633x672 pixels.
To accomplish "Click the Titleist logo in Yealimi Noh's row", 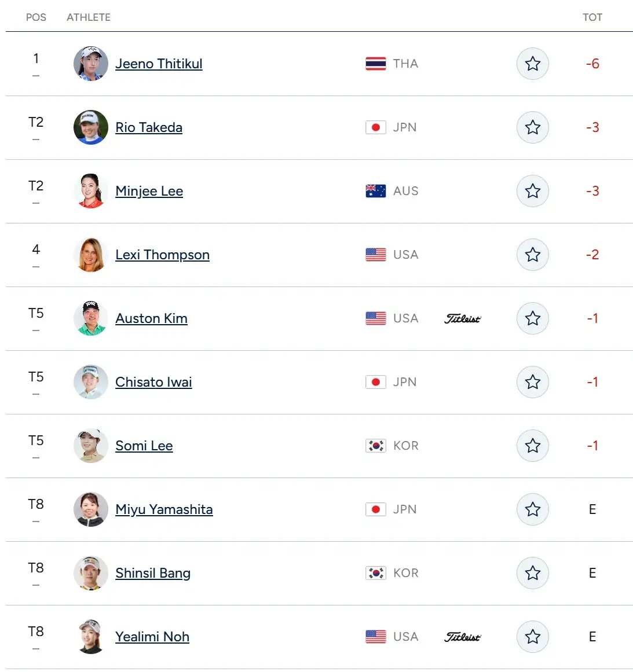I will (462, 637).
